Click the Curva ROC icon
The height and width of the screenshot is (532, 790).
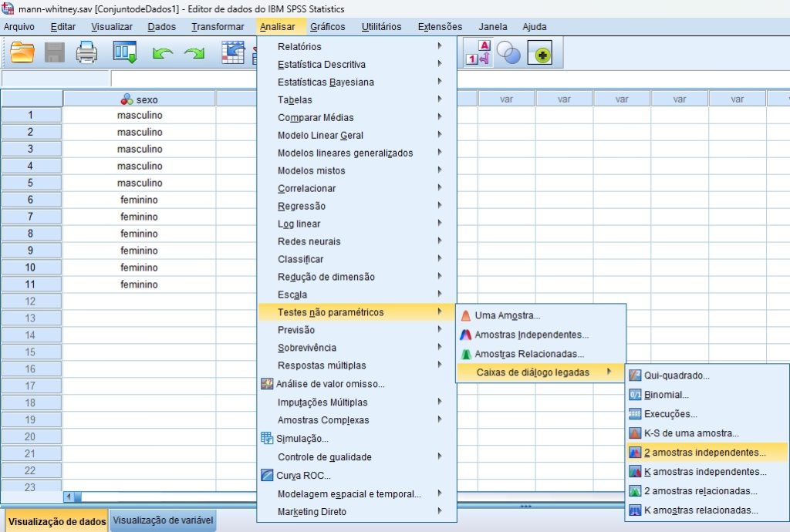point(267,475)
